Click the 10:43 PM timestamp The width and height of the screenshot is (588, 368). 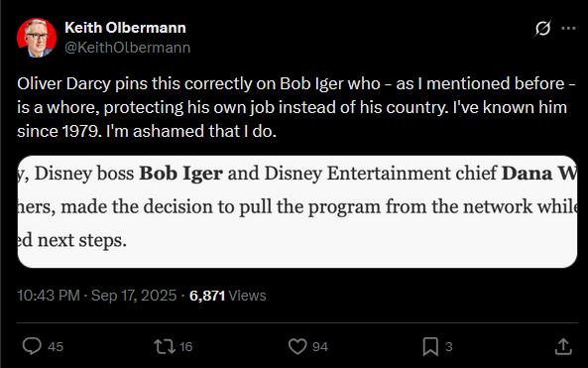49,296
